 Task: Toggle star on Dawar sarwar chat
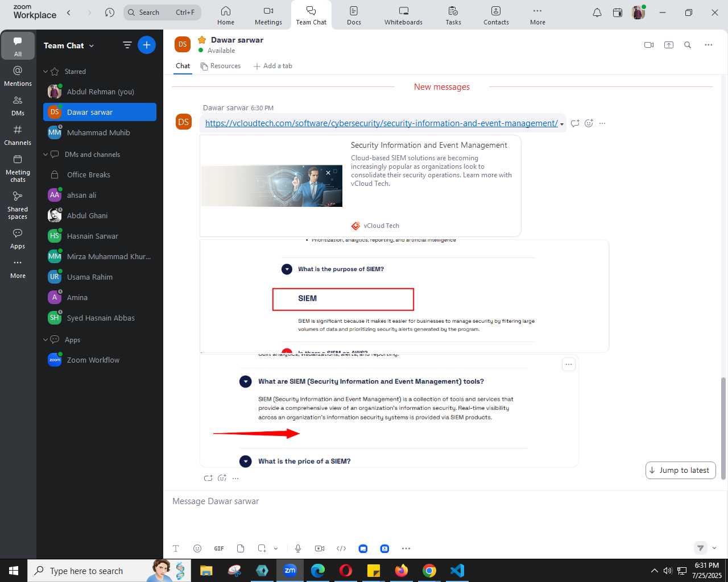pos(202,40)
